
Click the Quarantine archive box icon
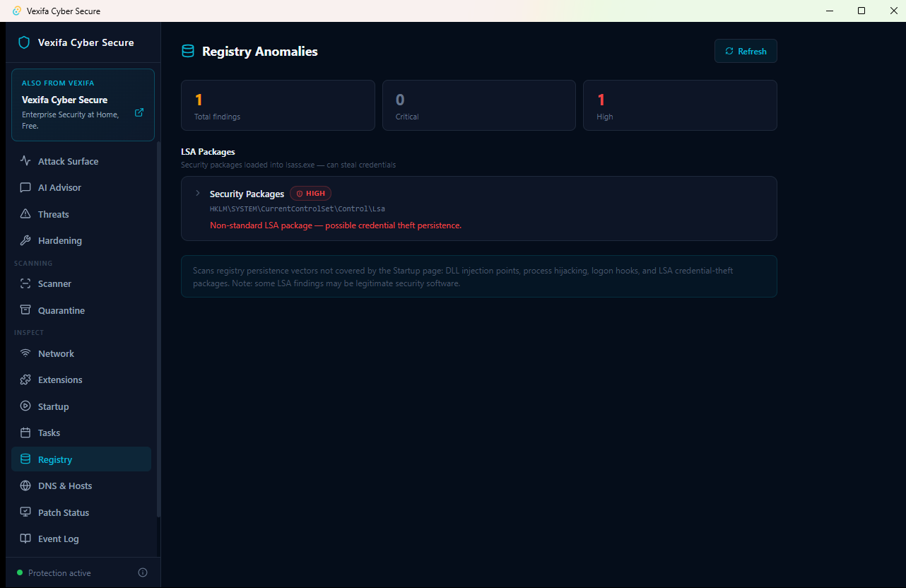(x=25, y=310)
